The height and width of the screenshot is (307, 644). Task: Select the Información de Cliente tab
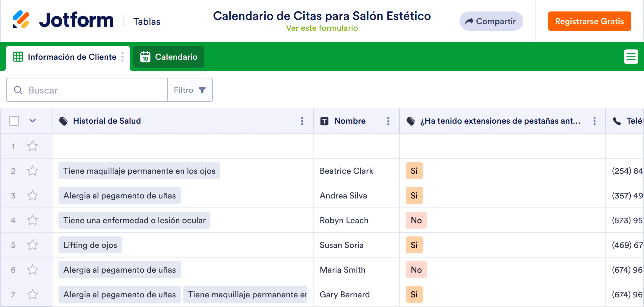coord(72,57)
